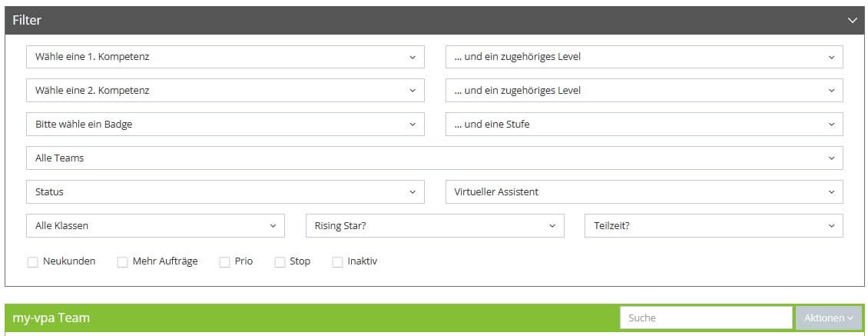Enable the Neukunden checkbox

(x=33, y=262)
